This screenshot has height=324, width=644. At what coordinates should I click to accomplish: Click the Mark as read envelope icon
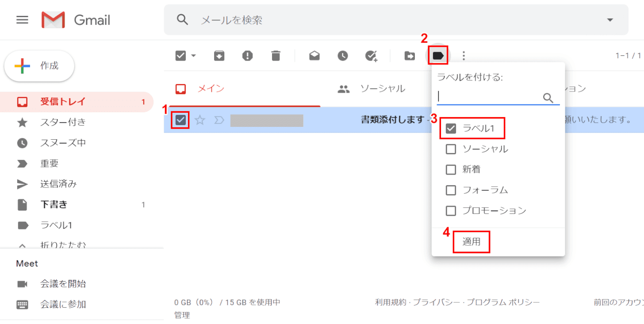(x=314, y=56)
